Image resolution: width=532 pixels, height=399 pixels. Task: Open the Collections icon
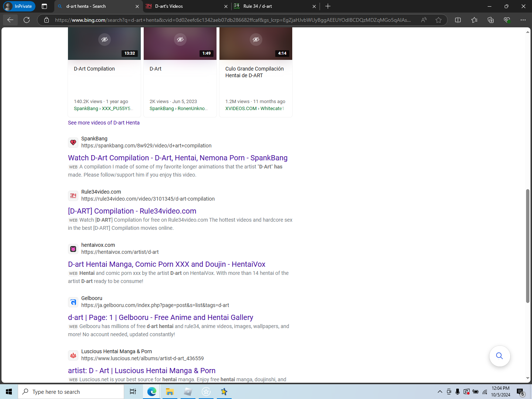(491, 20)
